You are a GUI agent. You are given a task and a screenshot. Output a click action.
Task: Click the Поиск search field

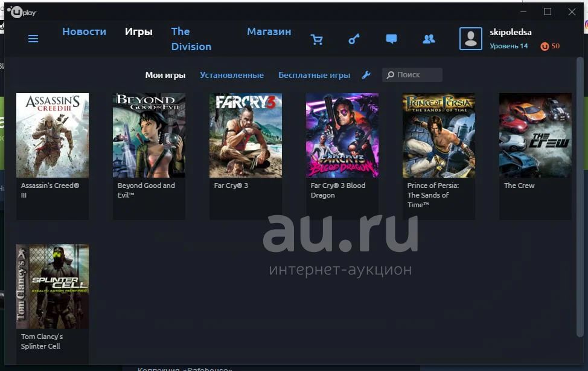(x=412, y=75)
